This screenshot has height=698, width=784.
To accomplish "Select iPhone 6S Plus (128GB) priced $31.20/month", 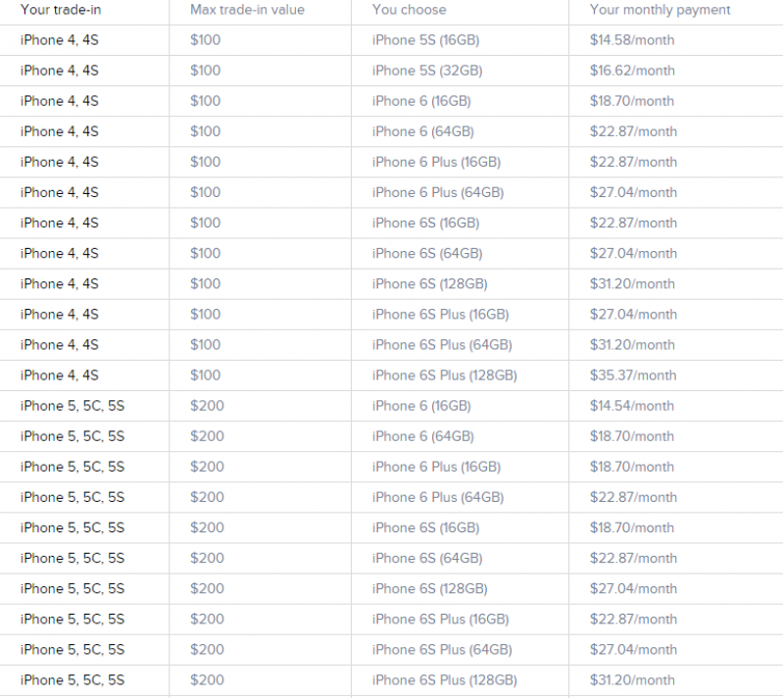I will (x=444, y=680).
